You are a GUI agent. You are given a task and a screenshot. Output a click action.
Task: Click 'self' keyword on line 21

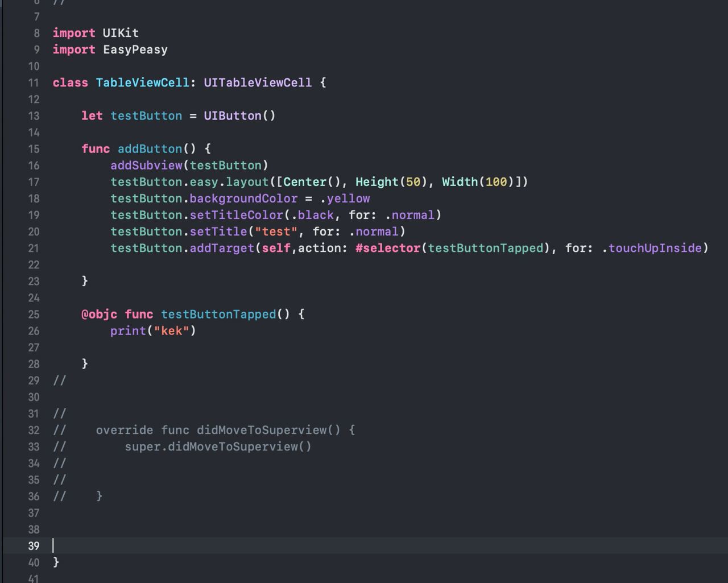(276, 247)
